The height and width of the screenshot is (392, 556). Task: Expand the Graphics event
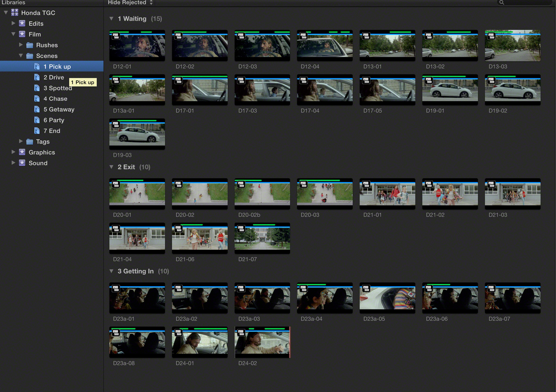coord(14,152)
